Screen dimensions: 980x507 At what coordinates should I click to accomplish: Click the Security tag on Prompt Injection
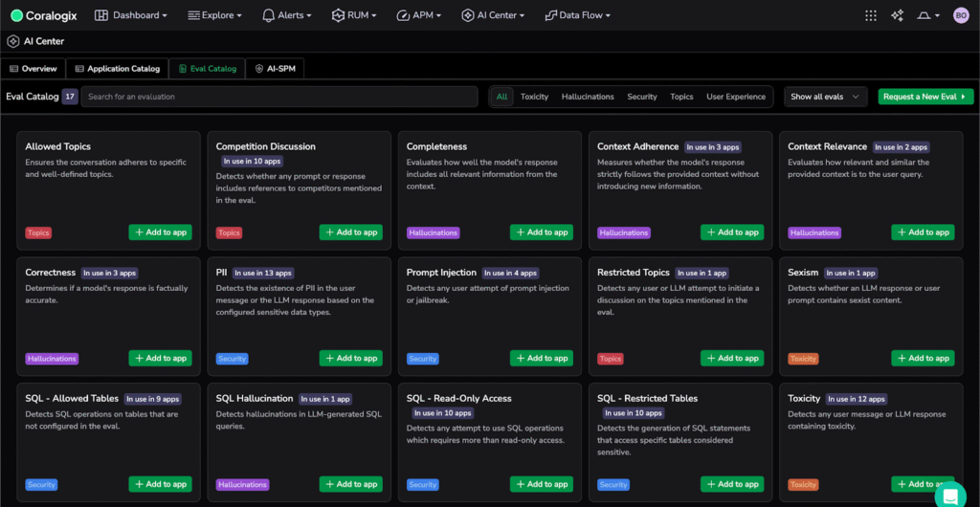(422, 359)
